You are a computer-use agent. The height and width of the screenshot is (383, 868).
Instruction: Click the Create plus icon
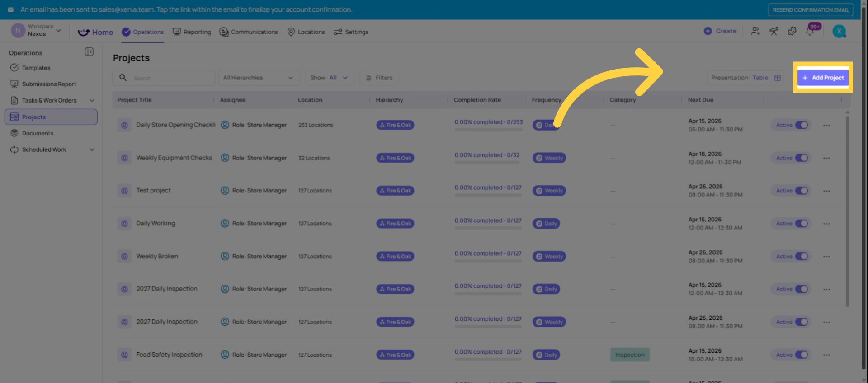(x=708, y=31)
